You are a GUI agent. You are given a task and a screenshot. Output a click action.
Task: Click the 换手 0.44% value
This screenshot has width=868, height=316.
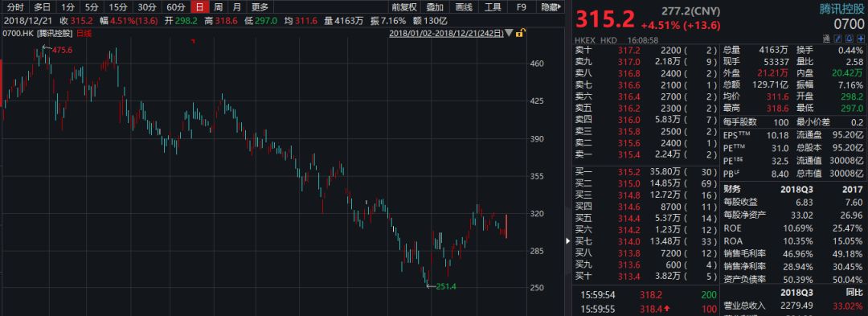(850, 50)
